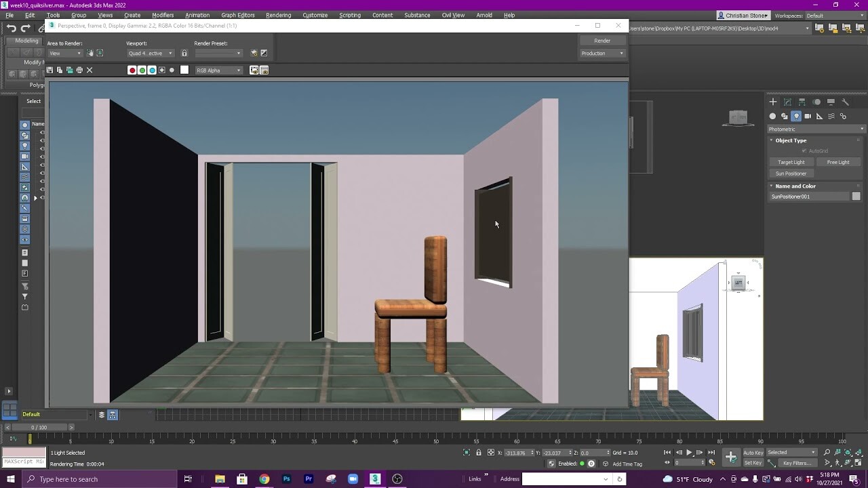Screen dimensions: 868x488
Task: Print the rendered image
Action: pos(79,70)
